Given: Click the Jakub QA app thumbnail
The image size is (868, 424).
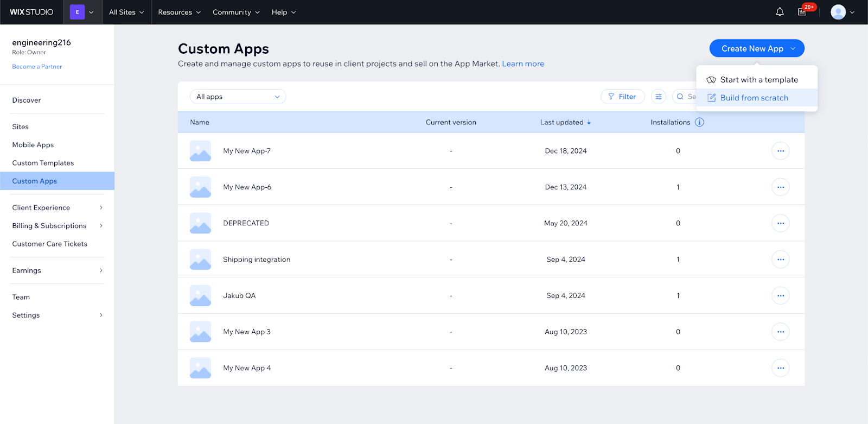Looking at the screenshot, I should 200,296.
